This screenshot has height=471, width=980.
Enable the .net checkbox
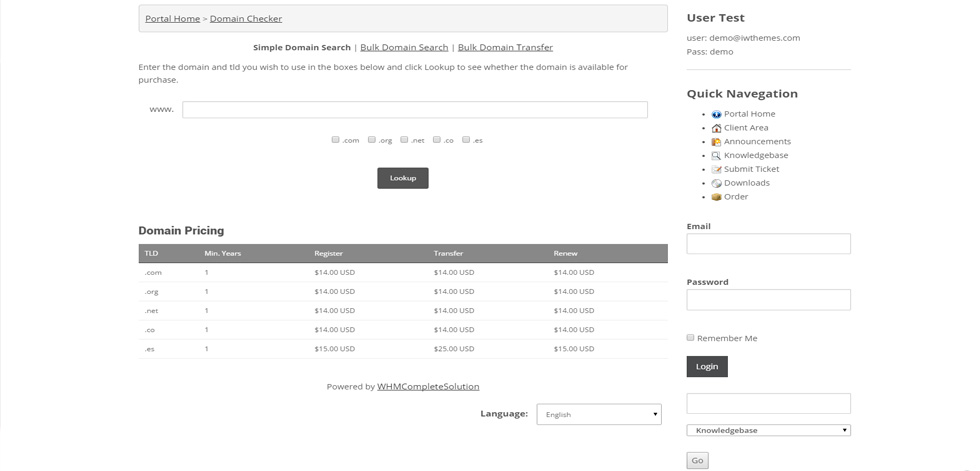pyautogui.click(x=404, y=139)
